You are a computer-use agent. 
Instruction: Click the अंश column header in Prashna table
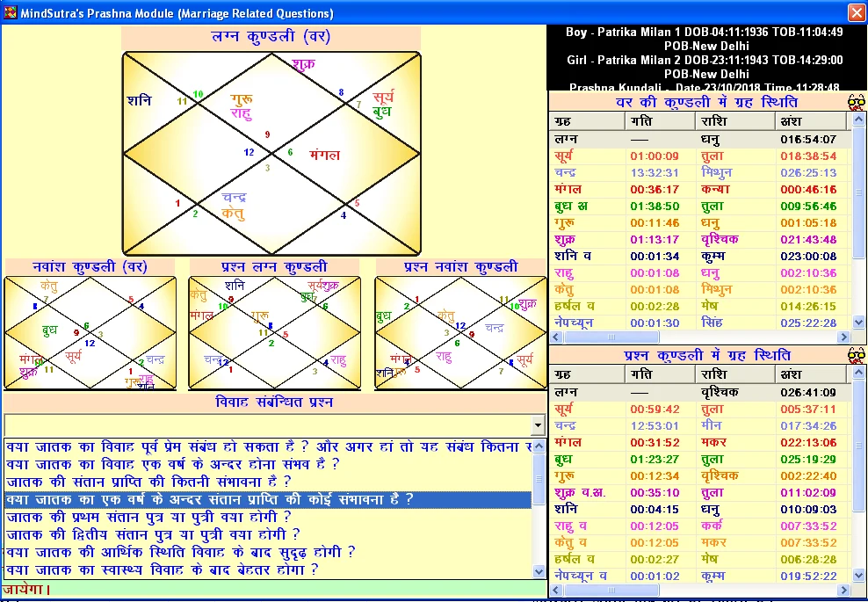811,374
